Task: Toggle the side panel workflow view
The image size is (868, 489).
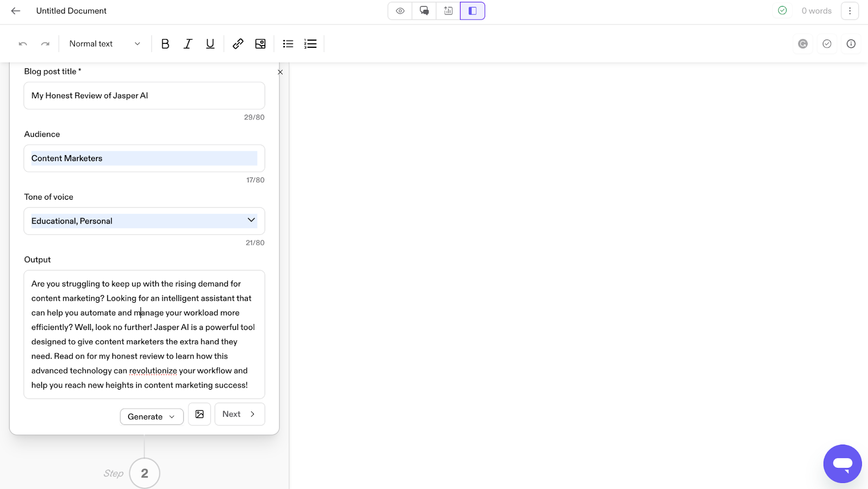Action: coord(473,11)
